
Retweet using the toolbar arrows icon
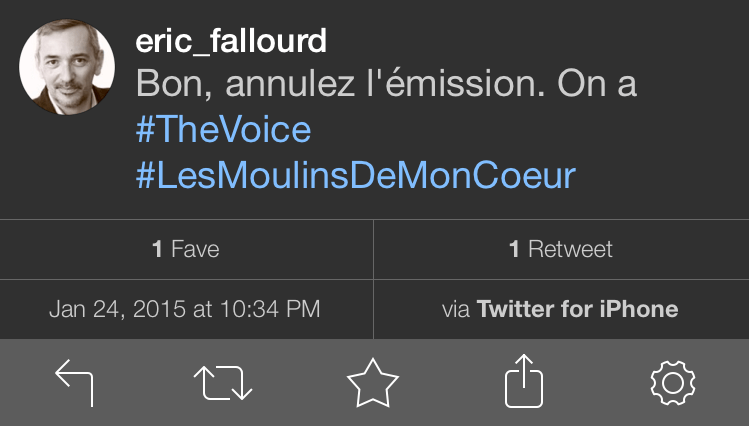click(224, 383)
